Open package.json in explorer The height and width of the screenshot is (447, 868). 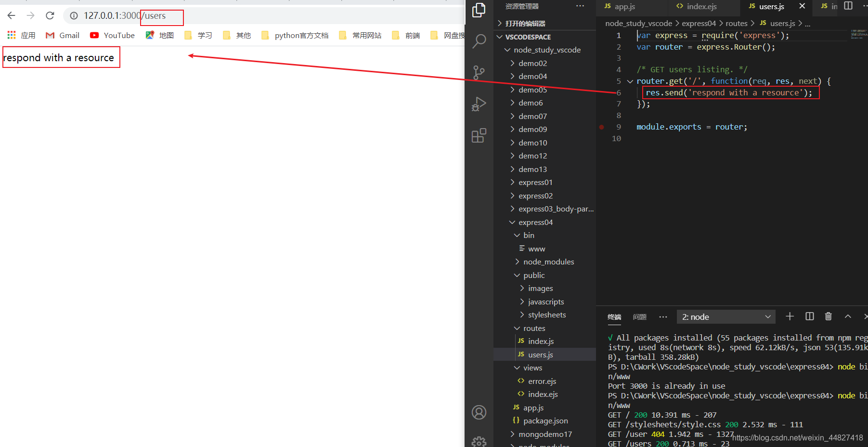[x=544, y=421]
